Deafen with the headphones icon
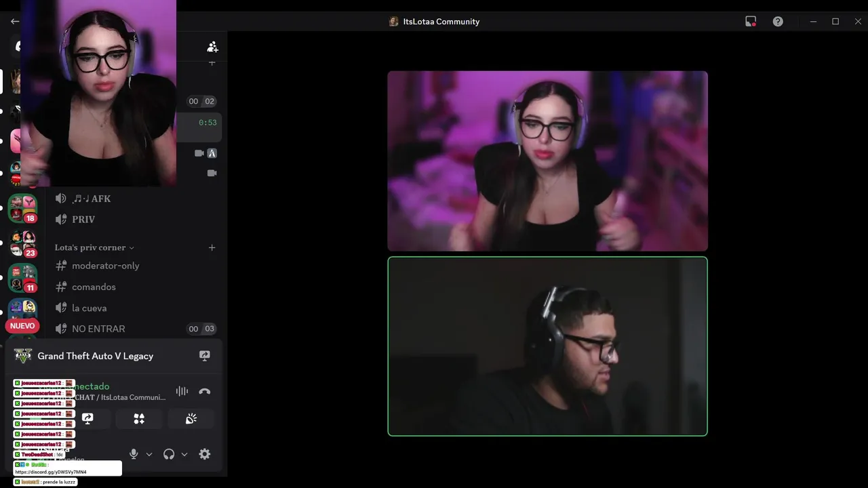 click(169, 454)
